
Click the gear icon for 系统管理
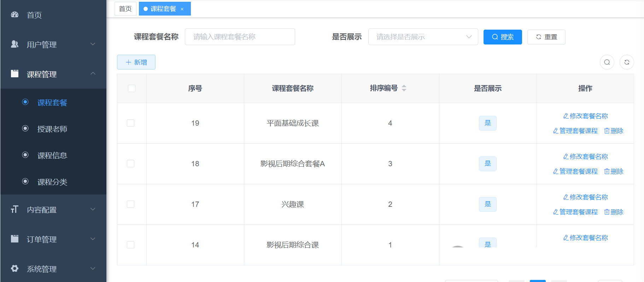(14, 269)
